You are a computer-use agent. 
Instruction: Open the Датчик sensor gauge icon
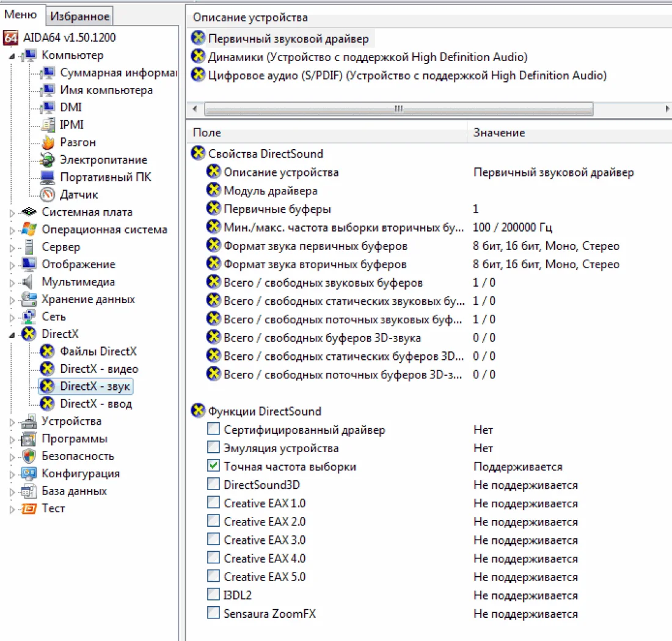(x=48, y=195)
